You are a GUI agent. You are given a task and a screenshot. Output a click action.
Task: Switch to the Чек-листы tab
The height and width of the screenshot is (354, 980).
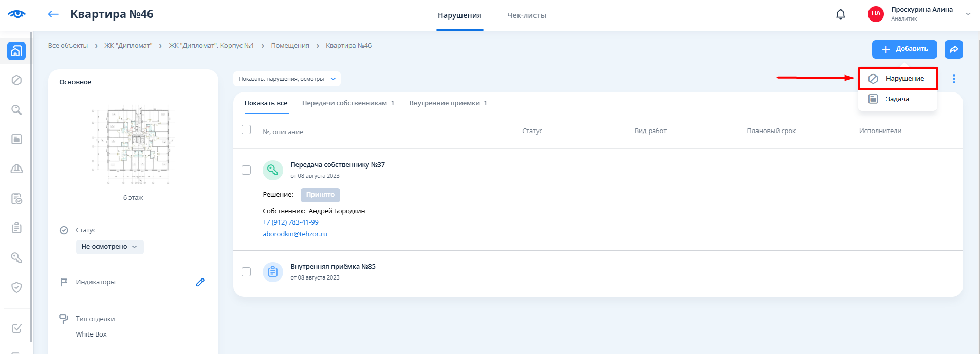click(x=526, y=15)
